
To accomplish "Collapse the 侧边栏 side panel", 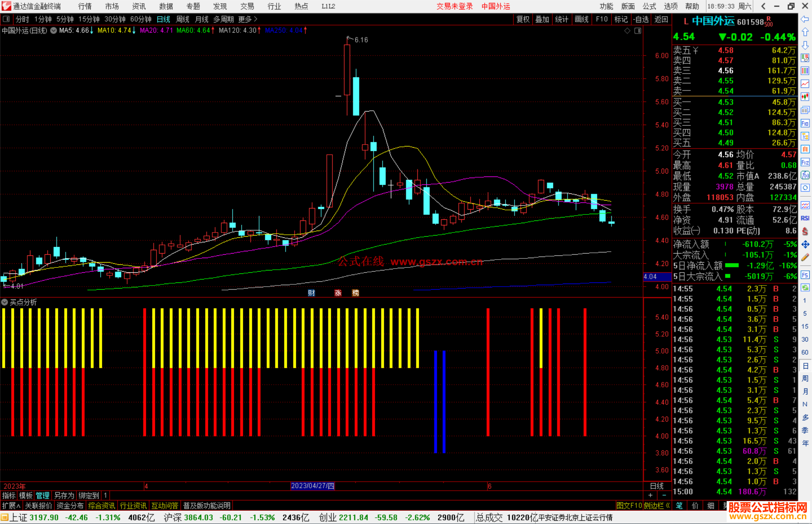I will 657,506.
